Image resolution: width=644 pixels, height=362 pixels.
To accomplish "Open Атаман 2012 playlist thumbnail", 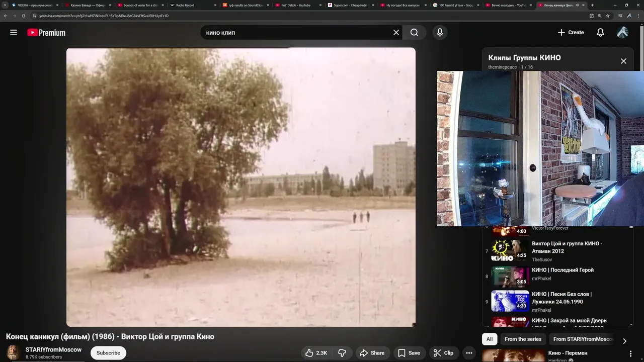I will [x=510, y=251].
